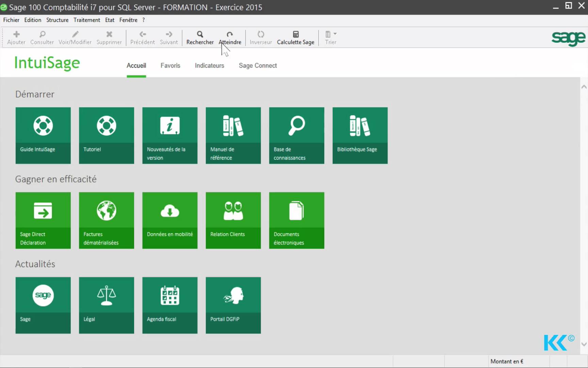The image size is (588, 368).
Task: Open the Fenêtre menu
Action: pos(128,20)
